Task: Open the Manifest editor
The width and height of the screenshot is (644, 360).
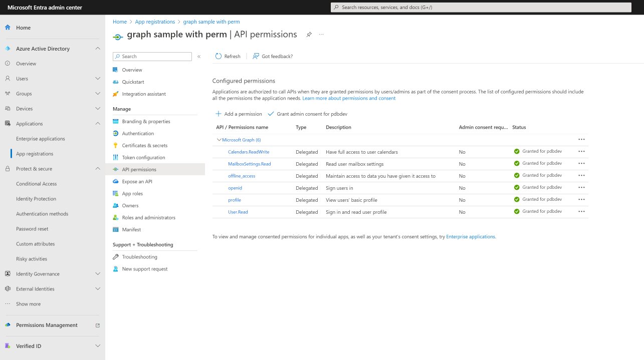Action: (x=130, y=229)
